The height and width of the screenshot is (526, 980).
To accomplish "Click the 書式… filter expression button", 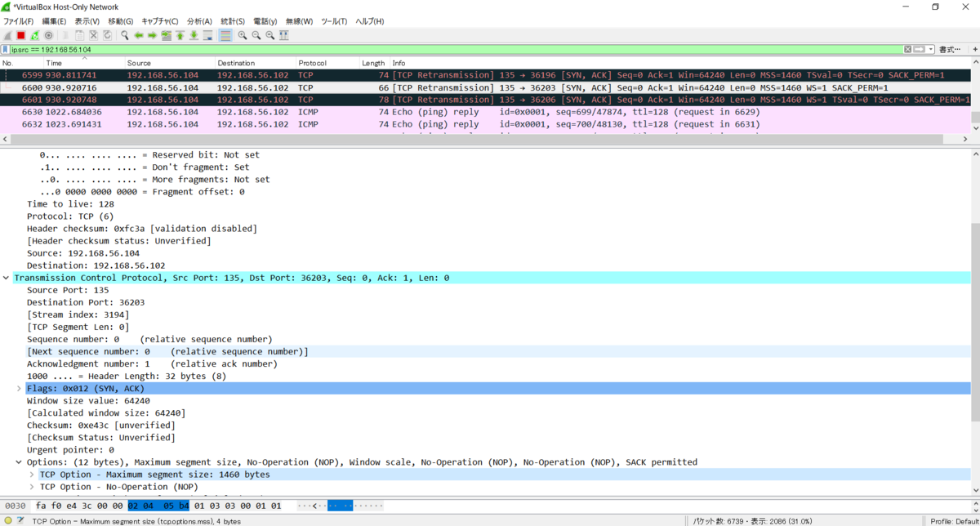I will [x=950, y=50].
